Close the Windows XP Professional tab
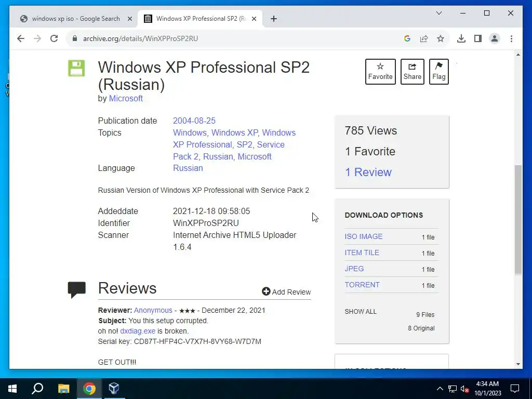 pos(254,19)
